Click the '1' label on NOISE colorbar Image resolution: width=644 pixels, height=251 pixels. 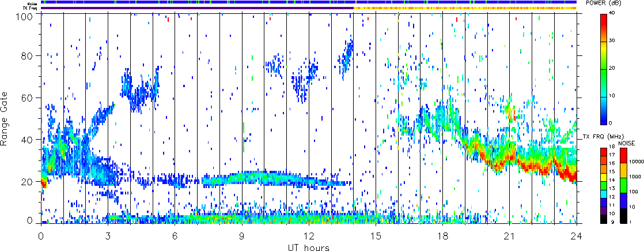(x=631, y=222)
